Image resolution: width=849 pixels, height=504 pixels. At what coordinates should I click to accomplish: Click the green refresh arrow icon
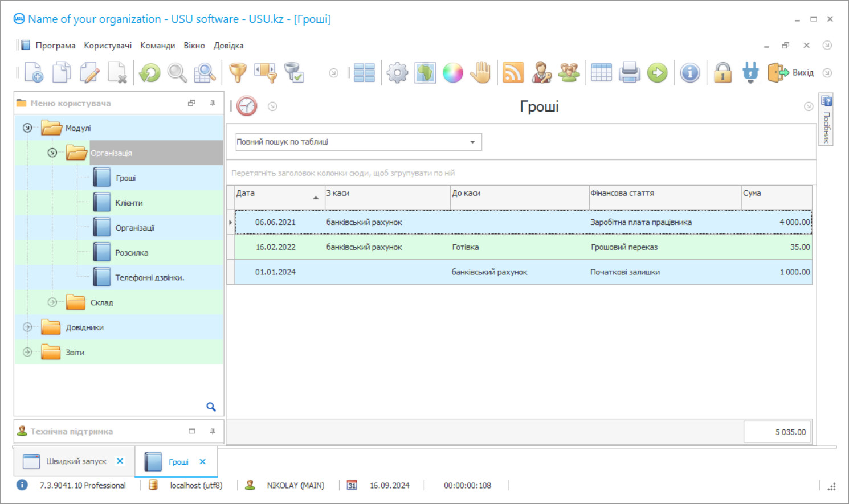[x=150, y=73]
